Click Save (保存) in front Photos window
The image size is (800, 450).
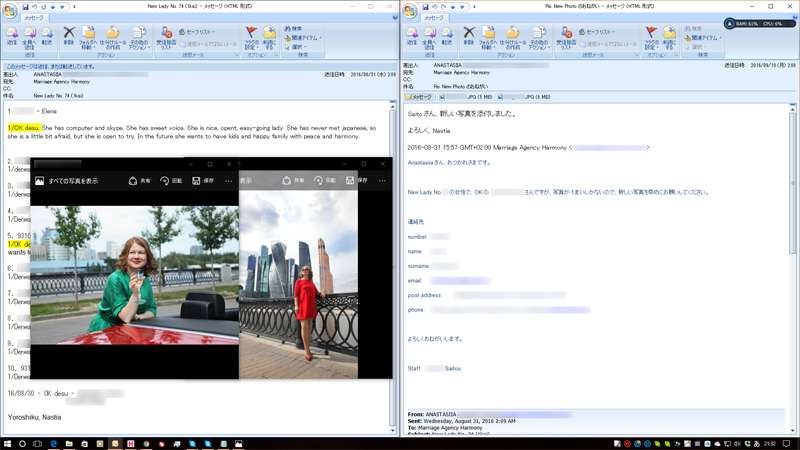(203, 181)
